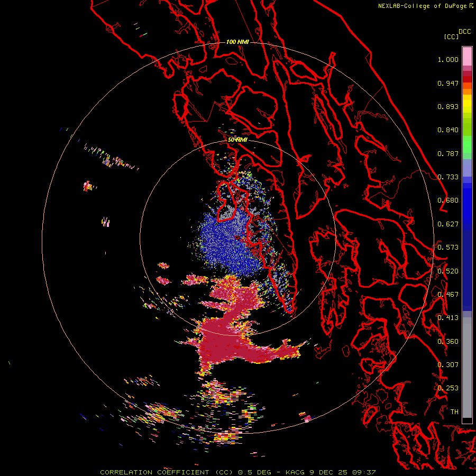Click the 0.627 scale value
Viewport: 476px width, 476px height.
pyautogui.click(x=448, y=224)
